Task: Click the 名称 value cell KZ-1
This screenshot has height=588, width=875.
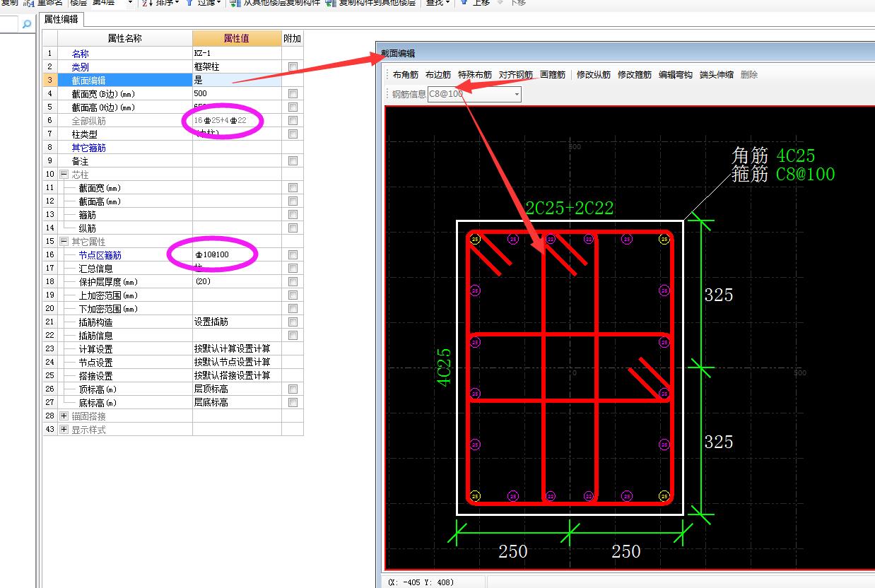Action: point(237,53)
